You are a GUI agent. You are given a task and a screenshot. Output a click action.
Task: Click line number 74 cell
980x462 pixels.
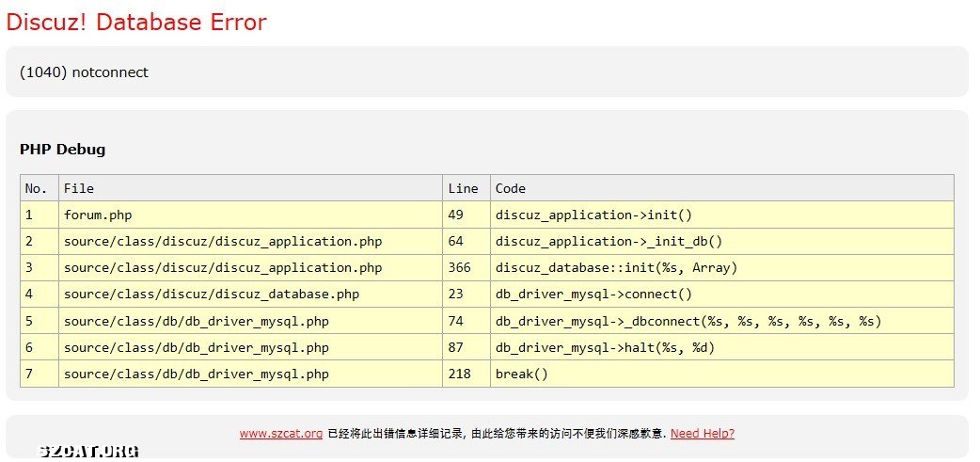(466, 321)
